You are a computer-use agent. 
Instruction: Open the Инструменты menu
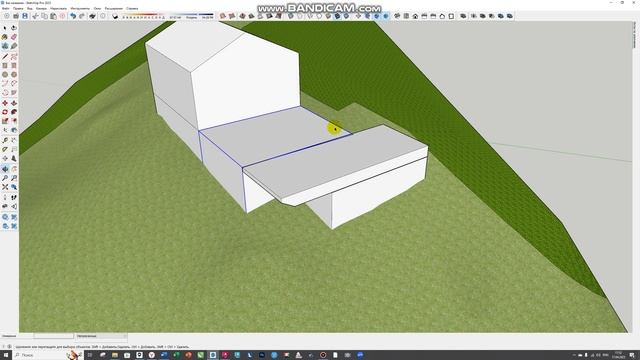(x=80, y=8)
